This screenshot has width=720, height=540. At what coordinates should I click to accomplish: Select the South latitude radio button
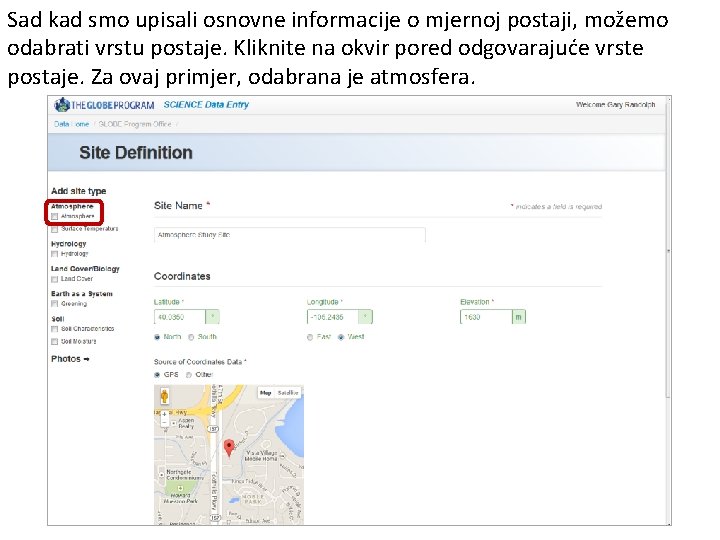[x=191, y=337]
